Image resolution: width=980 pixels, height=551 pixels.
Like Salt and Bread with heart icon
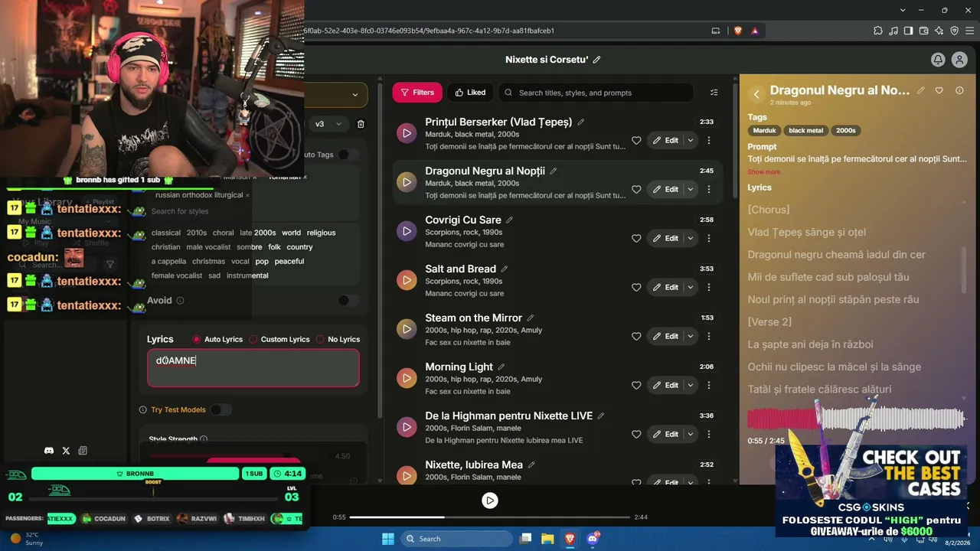[x=636, y=288]
